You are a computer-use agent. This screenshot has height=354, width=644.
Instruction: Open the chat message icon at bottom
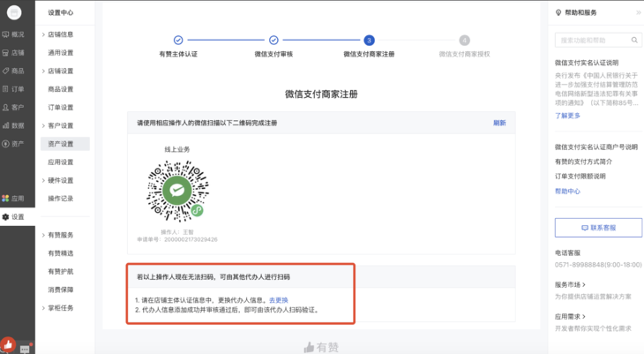click(x=25, y=349)
